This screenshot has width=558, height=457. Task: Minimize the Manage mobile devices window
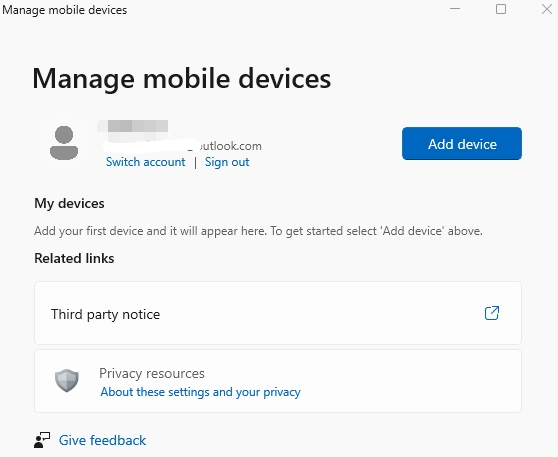point(455,9)
